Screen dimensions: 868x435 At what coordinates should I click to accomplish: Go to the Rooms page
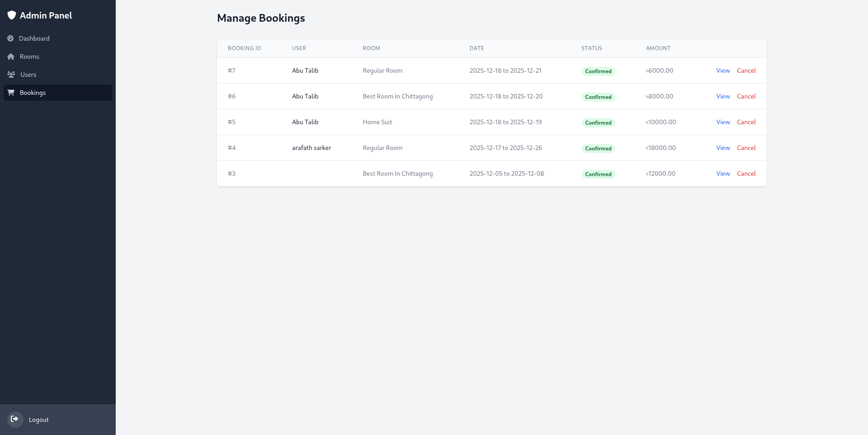(29, 56)
